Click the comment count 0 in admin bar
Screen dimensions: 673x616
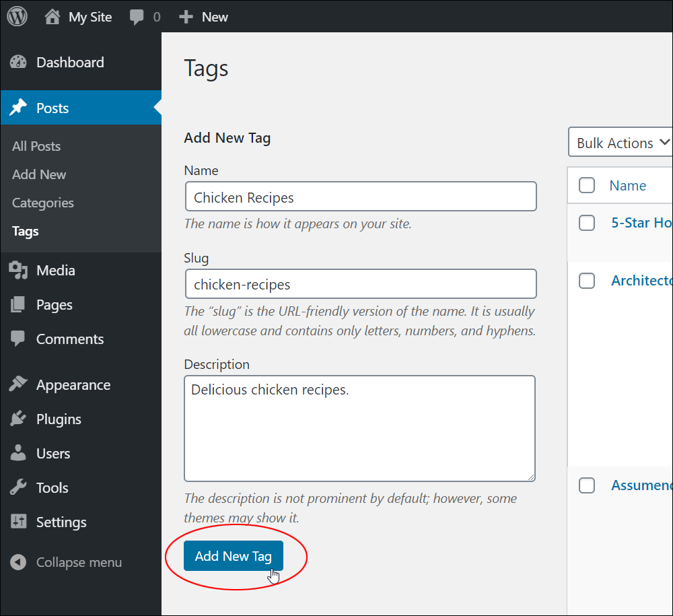[157, 18]
